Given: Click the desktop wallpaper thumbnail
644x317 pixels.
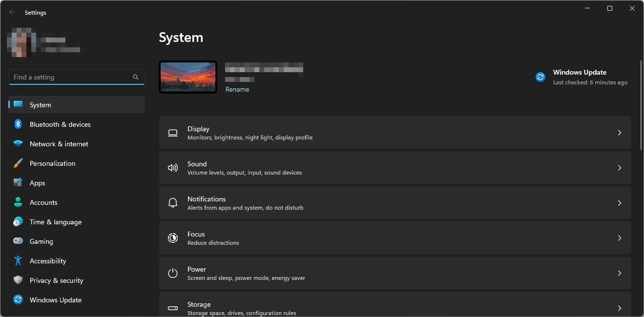Looking at the screenshot, I should click(x=188, y=77).
